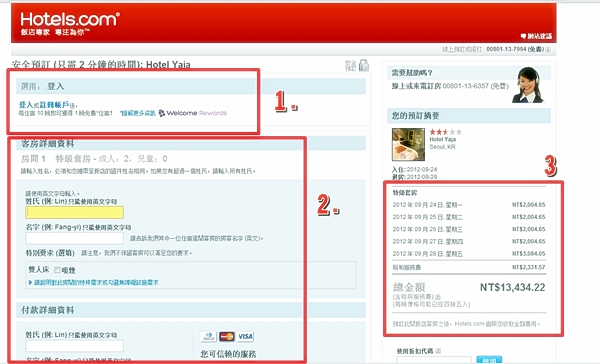
Task: Click the customer service agent photo
Action: [x=528, y=85]
